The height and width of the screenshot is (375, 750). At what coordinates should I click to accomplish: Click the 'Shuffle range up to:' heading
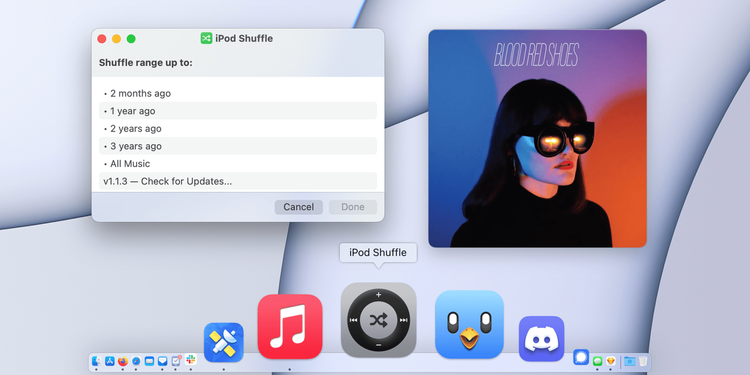coord(145,63)
